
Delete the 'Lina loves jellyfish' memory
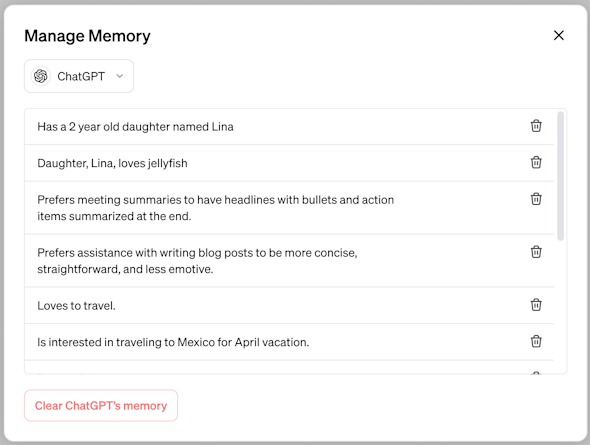(x=536, y=163)
